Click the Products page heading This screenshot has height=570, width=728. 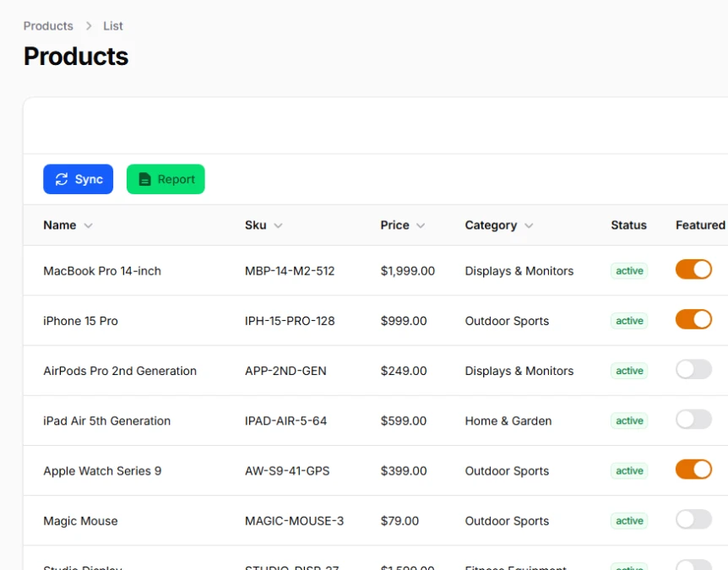(76, 57)
